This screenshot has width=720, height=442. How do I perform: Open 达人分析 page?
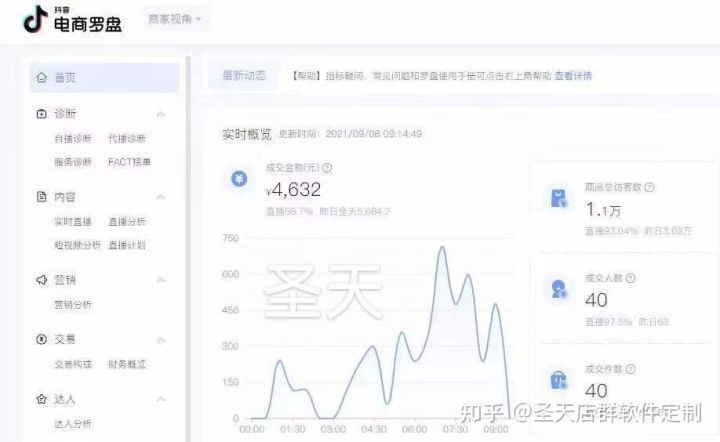pyautogui.click(x=73, y=423)
